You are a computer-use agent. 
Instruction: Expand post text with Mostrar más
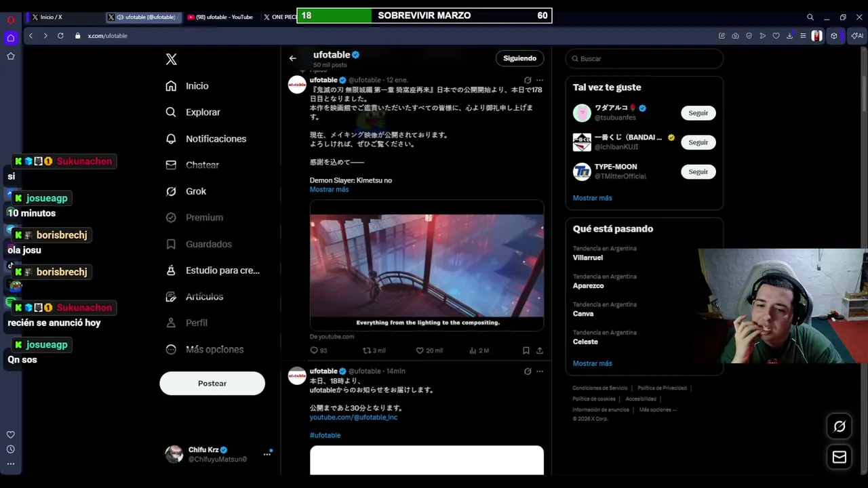[x=330, y=189]
